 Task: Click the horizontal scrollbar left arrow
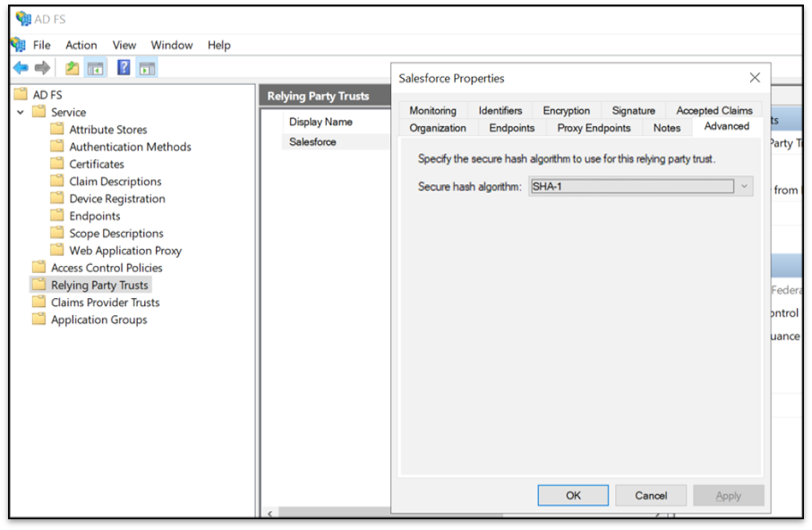click(x=270, y=513)
